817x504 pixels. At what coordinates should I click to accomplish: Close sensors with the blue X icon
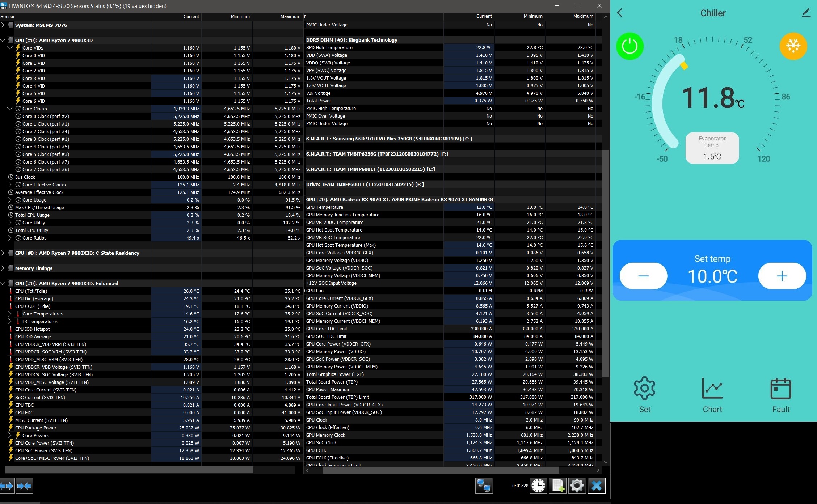click(597, 486)
